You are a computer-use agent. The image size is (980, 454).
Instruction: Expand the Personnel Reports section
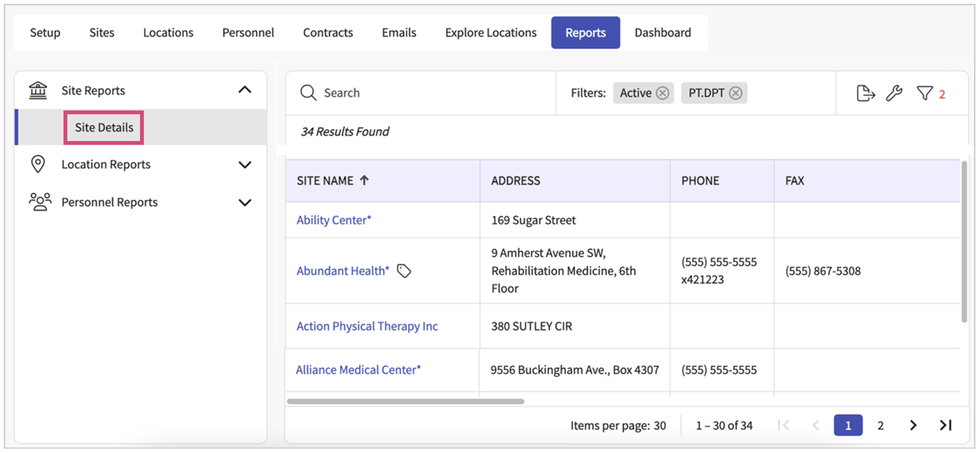[245, 202]
